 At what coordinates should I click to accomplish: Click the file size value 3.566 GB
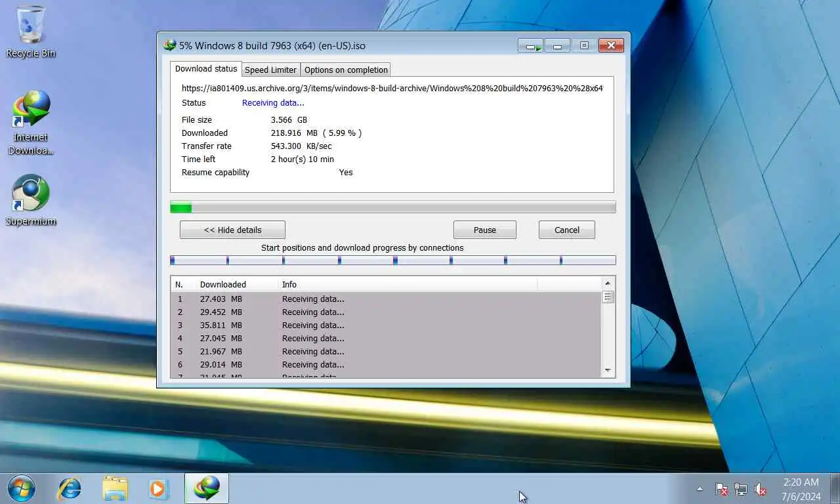click(x=289, y=120)
